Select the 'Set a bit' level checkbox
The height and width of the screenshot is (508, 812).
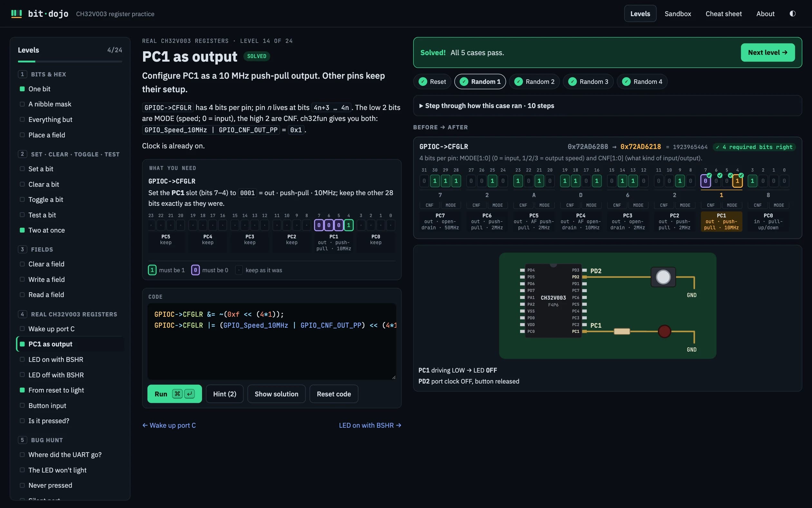pos(22,169)
